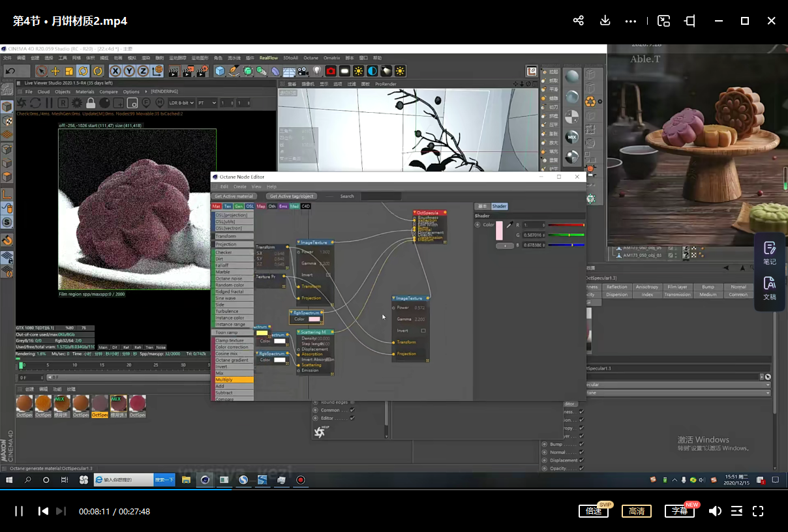This screenshot has height=532, width=788.
Task: Adjust the blue B color slider
Action: [x=566, y=245]
